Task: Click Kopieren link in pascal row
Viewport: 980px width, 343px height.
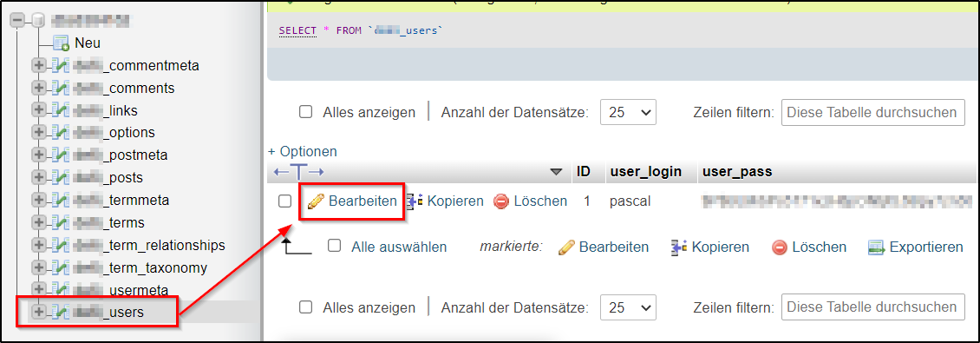Action: [x=455, y=201]
